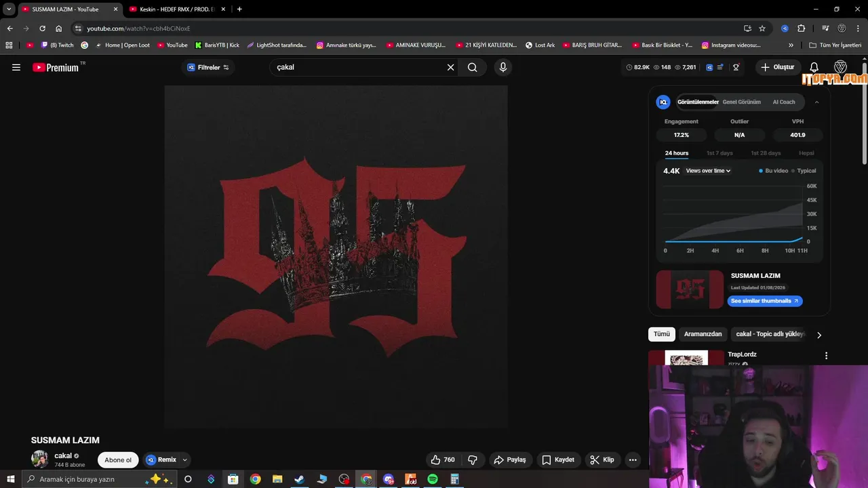Open Lost Ark bookmark

540,45
